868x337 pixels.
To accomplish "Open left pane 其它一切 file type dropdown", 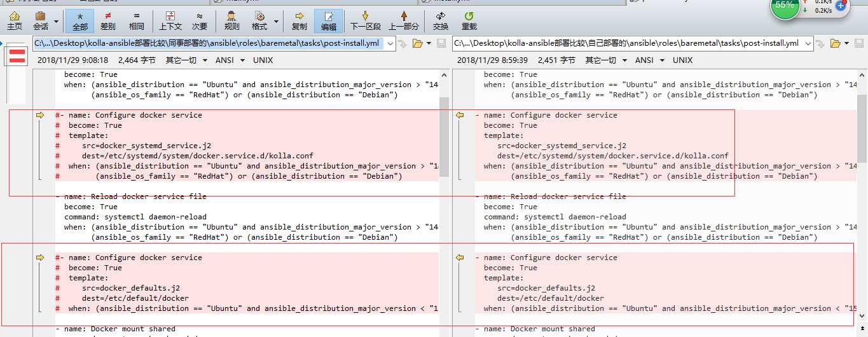I will 186,60.
